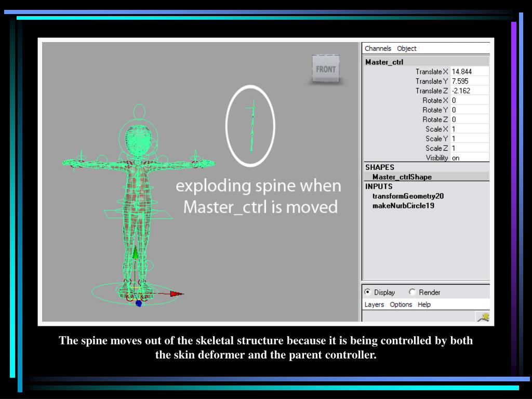Click the Scale Y value field
Screen dimensions: 532x399
(x=470, y=138)
